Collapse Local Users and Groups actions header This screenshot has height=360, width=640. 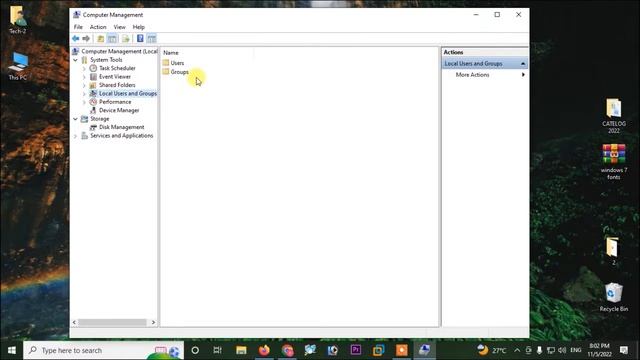click(x=523, y=64)
